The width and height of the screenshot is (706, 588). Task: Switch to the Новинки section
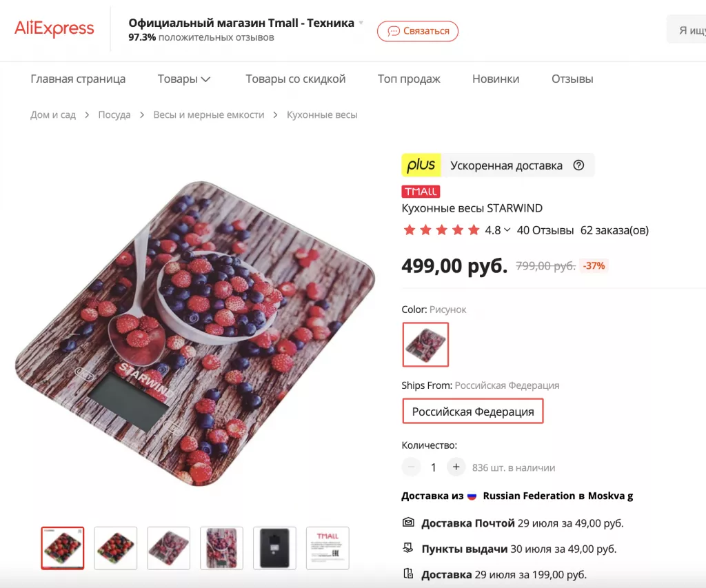(496, 79)
